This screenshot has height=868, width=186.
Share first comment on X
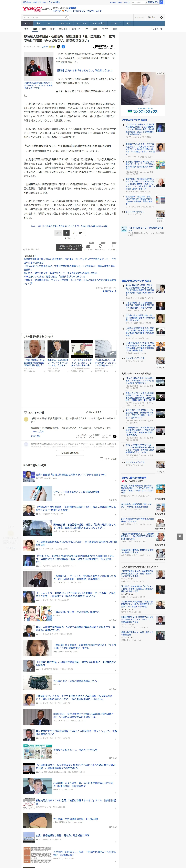click(x=114, y=436)
